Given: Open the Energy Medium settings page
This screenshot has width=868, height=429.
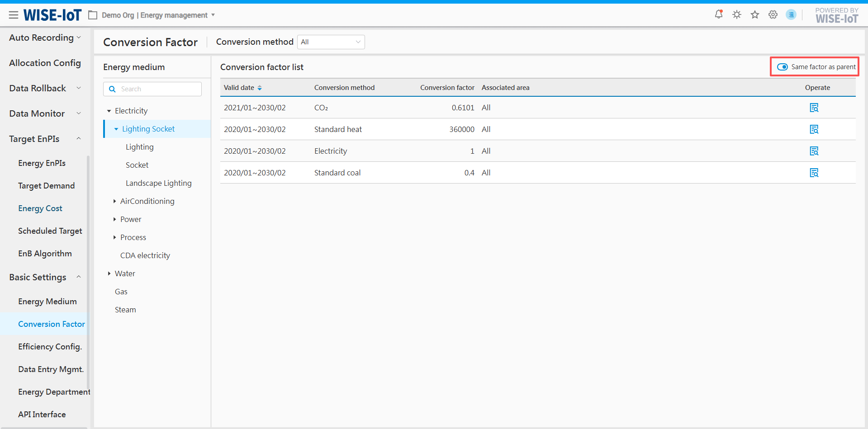Looking at the screenshot, I should (x=47, y=302).
